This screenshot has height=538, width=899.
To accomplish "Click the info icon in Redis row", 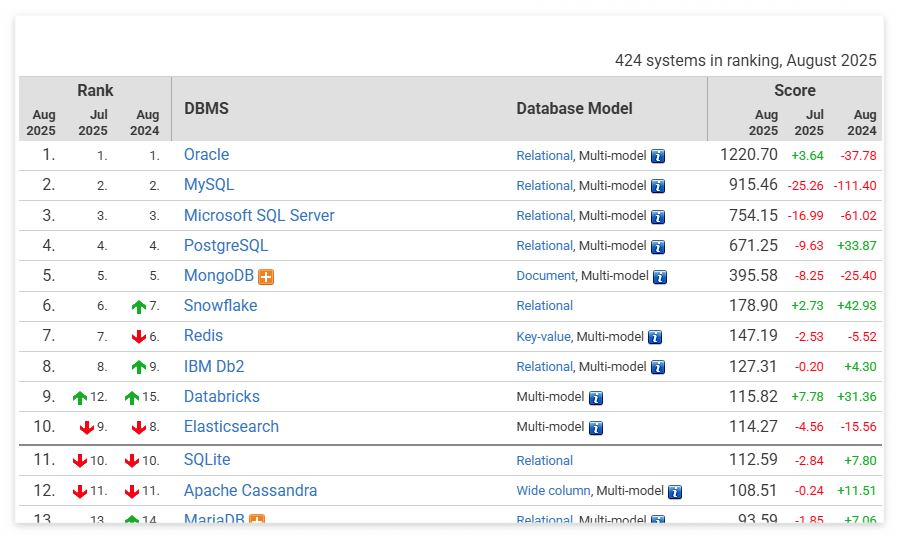I will 655,337.
